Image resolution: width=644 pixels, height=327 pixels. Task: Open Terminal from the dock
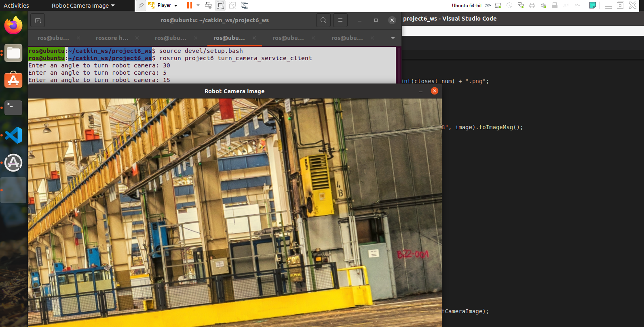tap(13, 107)
